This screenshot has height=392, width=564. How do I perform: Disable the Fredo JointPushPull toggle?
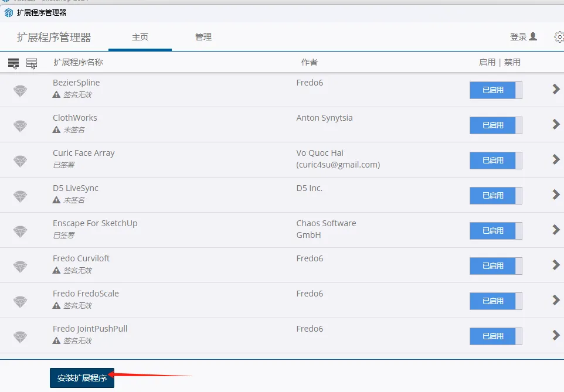[x=496, y=336]
